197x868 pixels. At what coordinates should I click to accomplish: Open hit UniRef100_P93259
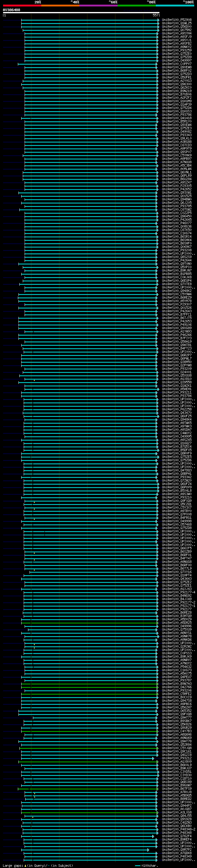tap(176, 50)
